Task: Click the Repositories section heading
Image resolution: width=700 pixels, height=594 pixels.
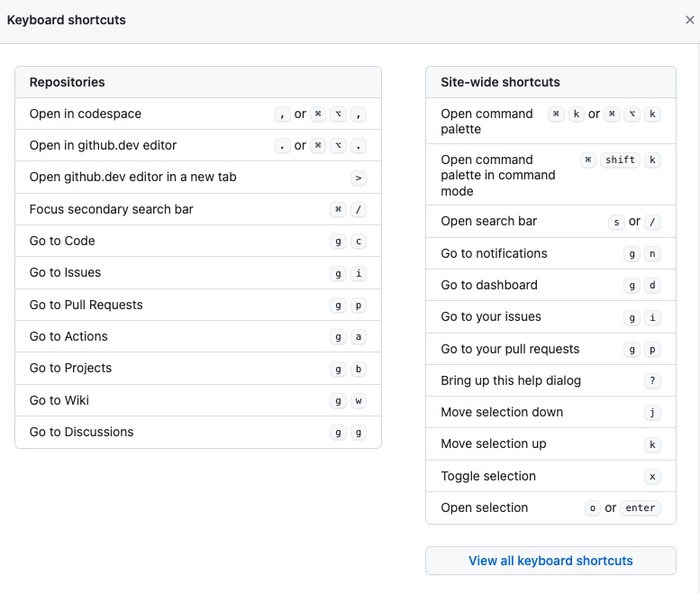Action: 67,82
